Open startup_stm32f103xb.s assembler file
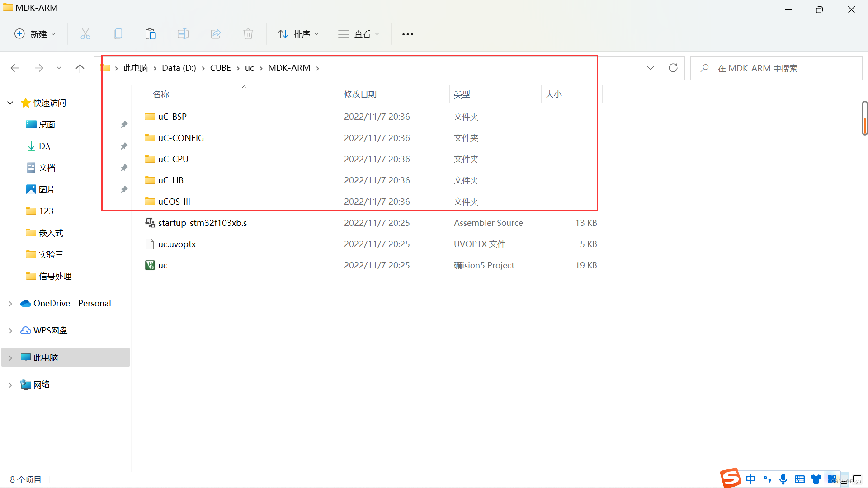Screen dimensions: 868x488 click(203, 222)
